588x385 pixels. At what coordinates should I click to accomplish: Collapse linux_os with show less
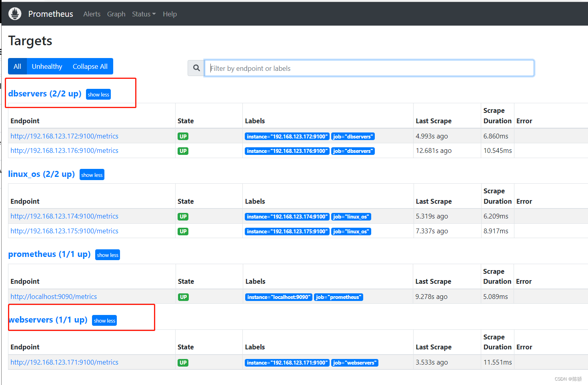click(x=92, y=175)
